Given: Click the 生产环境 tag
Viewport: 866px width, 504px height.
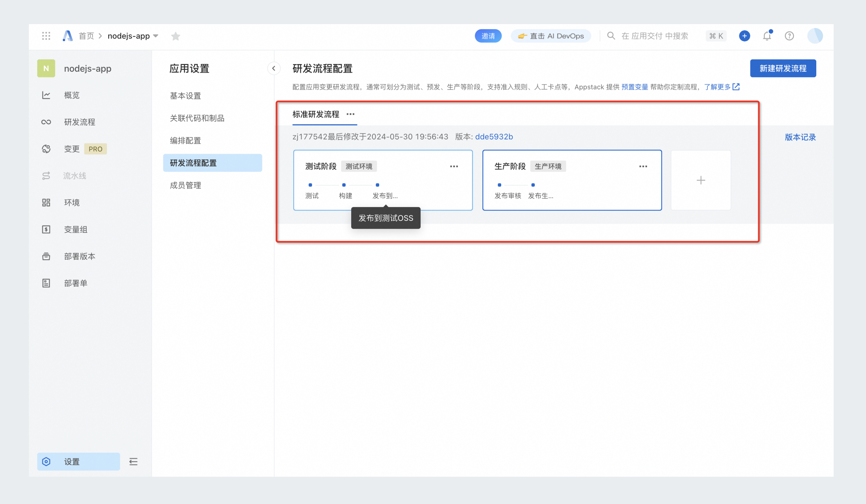Looking at the screenshot, I should click(548, 166).
